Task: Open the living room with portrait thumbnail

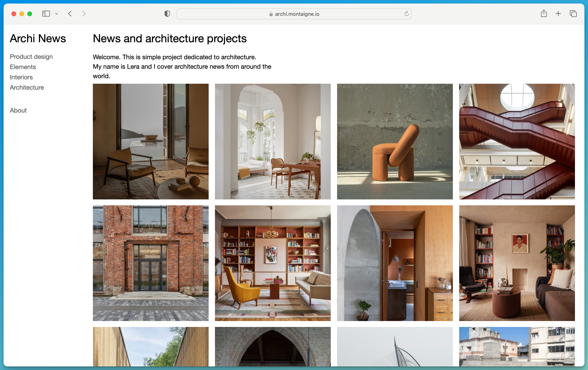Action: [x=517, y=263]
